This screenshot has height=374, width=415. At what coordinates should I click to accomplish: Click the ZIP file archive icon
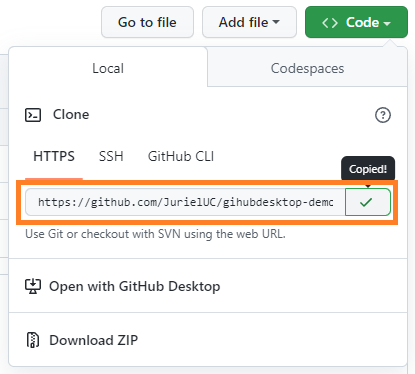tap(33, 340)
